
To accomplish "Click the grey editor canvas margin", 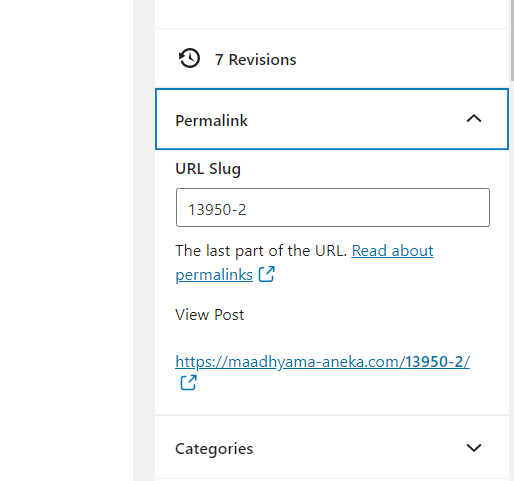I will pos(144,240).
